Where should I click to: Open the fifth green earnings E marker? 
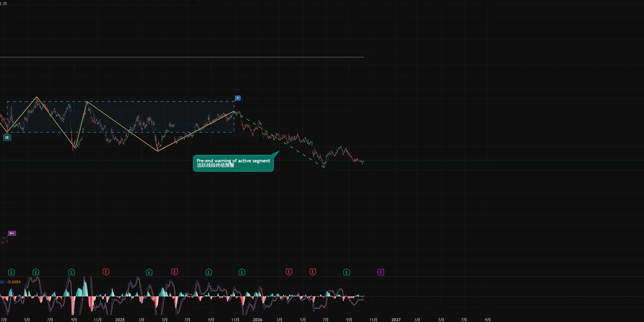point(208,272)
